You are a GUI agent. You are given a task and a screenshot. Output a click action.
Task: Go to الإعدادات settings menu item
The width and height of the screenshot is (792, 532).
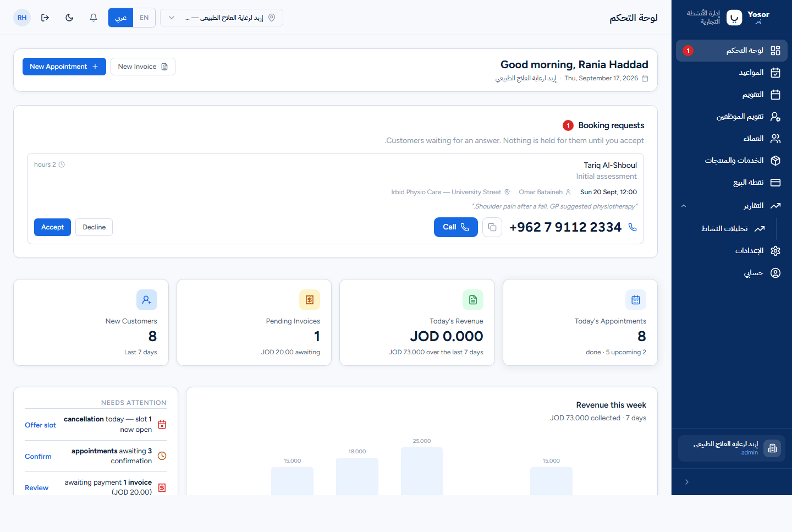coord(732,251)
